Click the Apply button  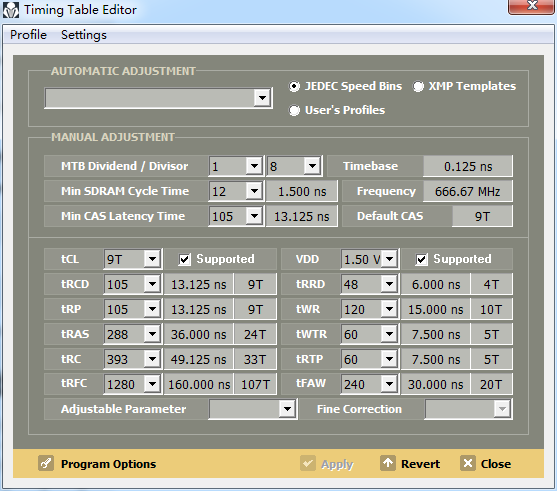(327, 464)
